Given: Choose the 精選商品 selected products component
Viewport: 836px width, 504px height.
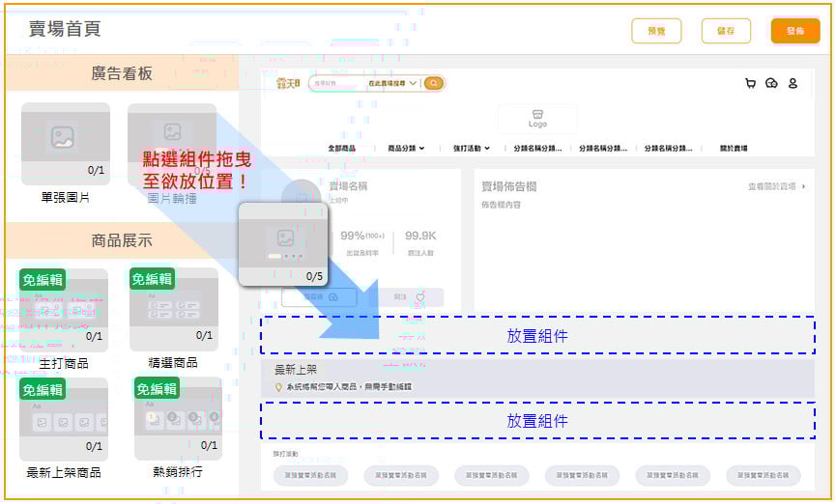Looking at the screenshot, I should point(173,309).
